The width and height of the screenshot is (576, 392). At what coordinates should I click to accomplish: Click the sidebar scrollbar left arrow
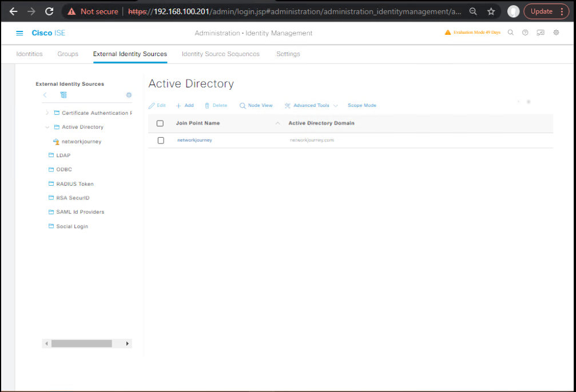click(46, 343)
